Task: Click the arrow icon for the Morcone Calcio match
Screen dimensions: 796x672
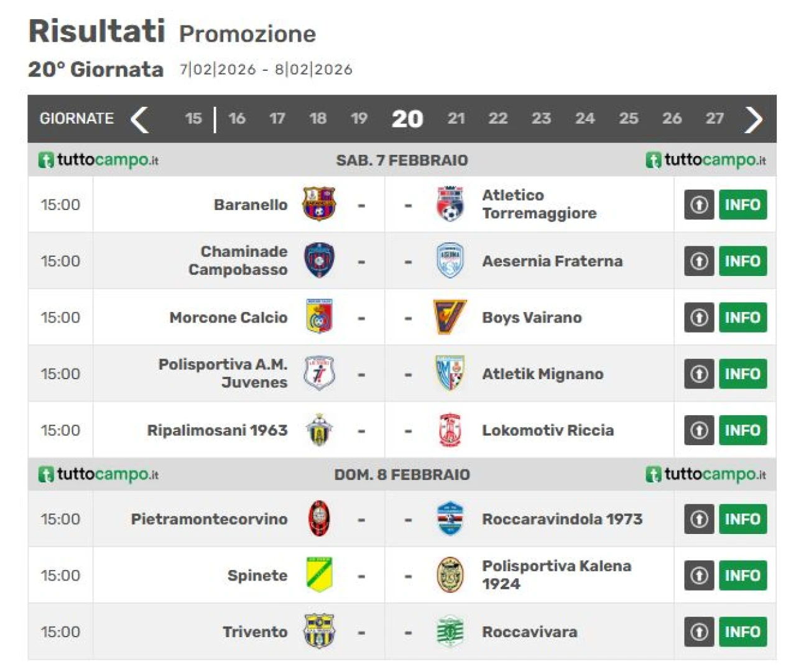Action: 699,318
